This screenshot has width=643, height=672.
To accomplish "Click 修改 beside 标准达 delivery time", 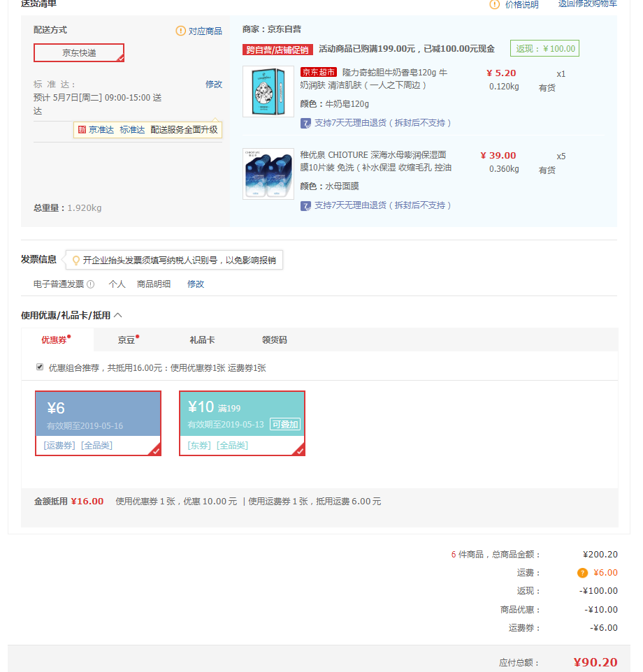I will pos(213,85).
